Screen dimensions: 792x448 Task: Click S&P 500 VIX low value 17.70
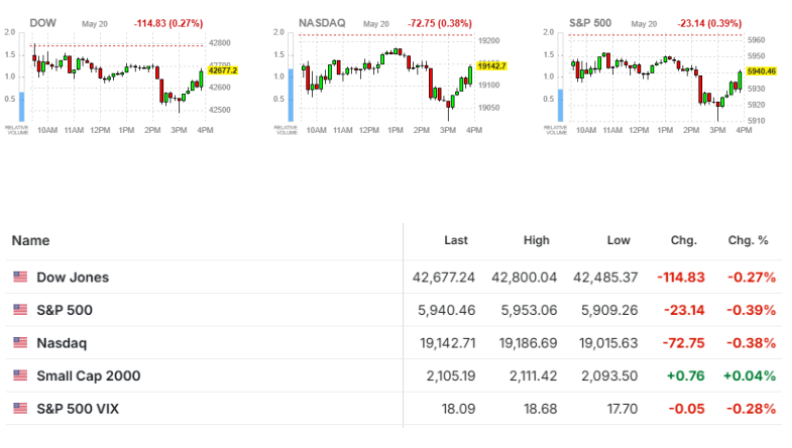(x=622, y=409)
